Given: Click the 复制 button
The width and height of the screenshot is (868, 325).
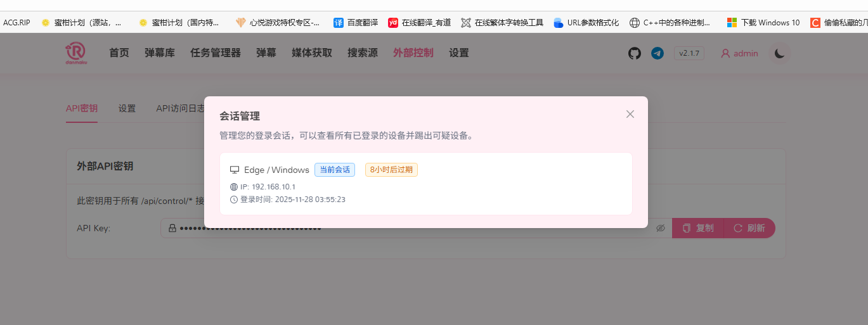Looking at the screenshot, I should point(698,228).
